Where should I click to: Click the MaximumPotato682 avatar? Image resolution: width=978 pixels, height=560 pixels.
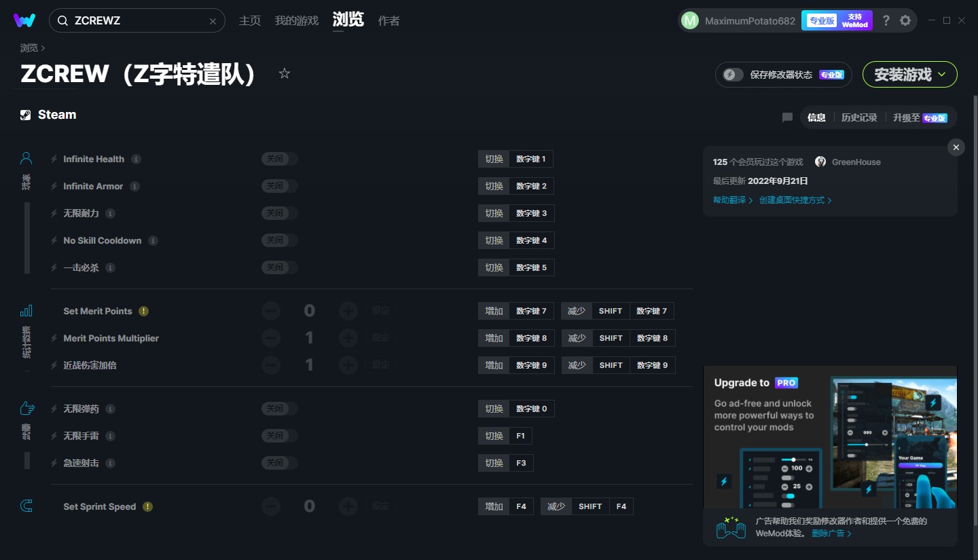pos(690,20)
